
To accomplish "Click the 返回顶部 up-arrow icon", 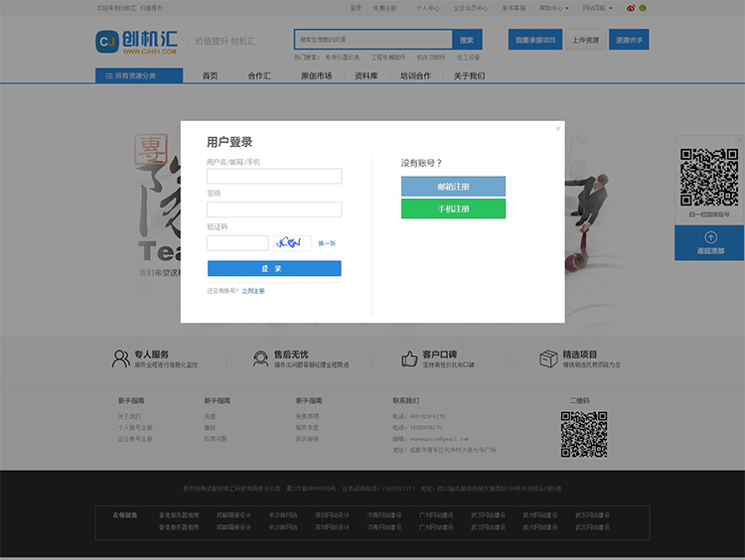I will click(710, 237).
